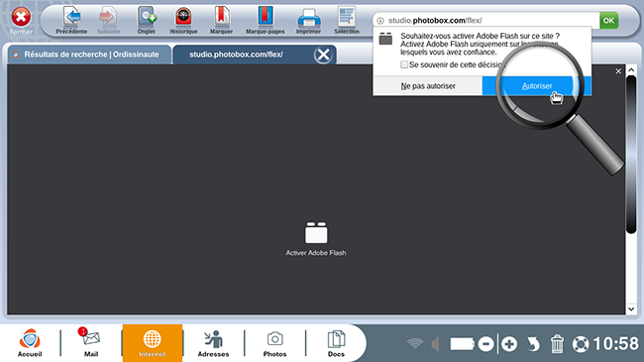Screen dimensions: 644x362
Task: Check Se souvenir de cette décision
Action: coord(404,64)
